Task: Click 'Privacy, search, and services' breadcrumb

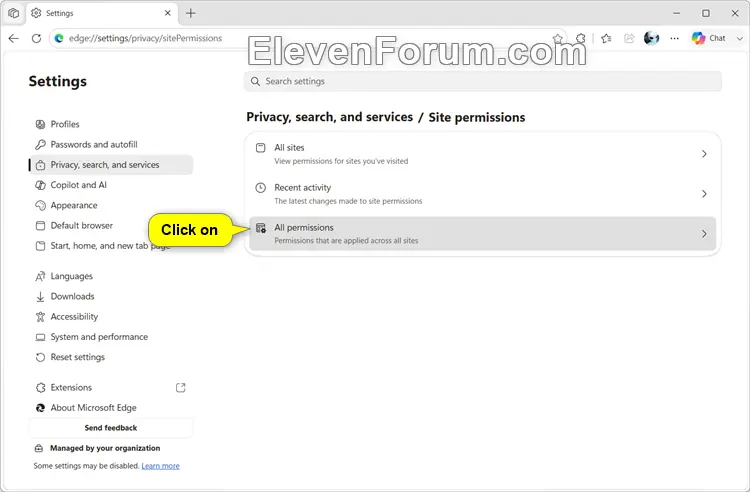Action: pyautogui.click(x=330, y=117)
